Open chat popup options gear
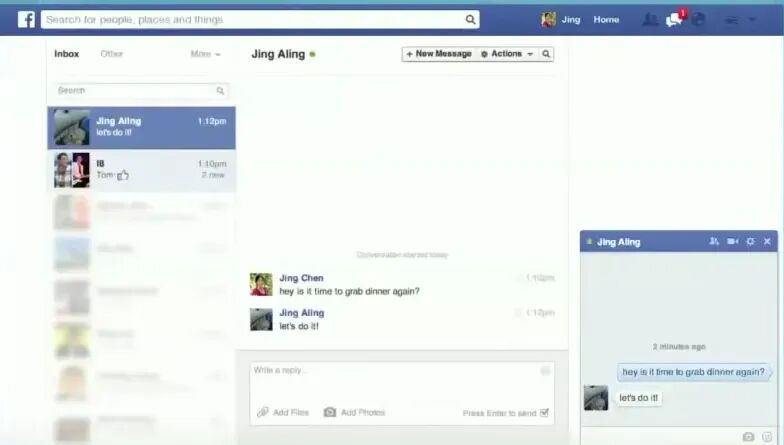 click(750, 242)
